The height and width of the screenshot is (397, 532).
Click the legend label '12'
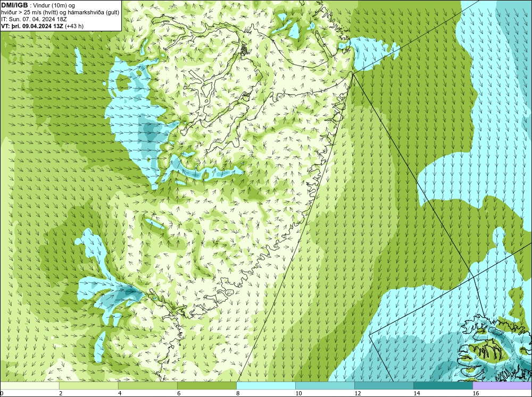(x=358, y=393)
